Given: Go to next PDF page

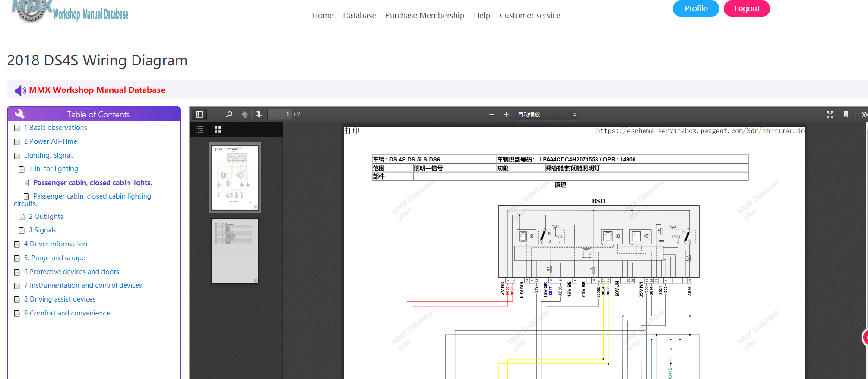Looking at the screenshot, I should 259,114.
